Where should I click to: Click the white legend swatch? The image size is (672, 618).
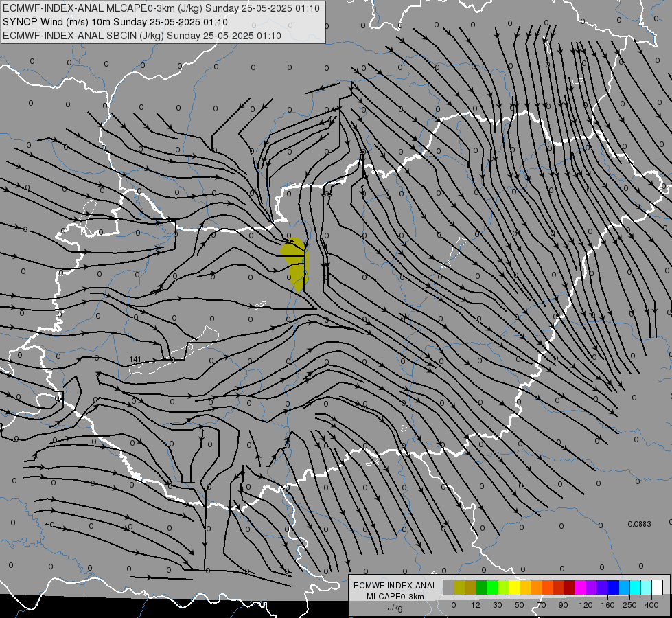(658, 587)
